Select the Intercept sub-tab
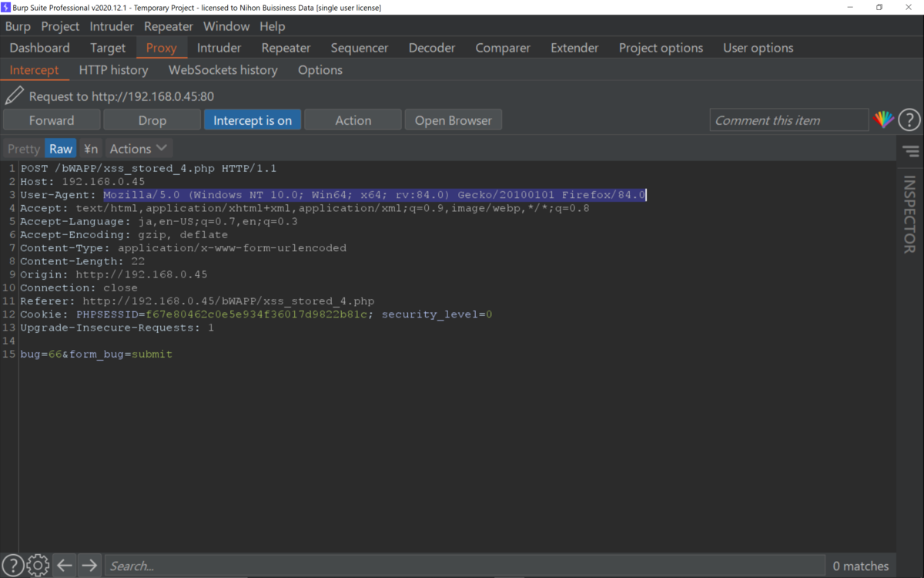Viewport: 924px width, 578px height. click(34, 70)
